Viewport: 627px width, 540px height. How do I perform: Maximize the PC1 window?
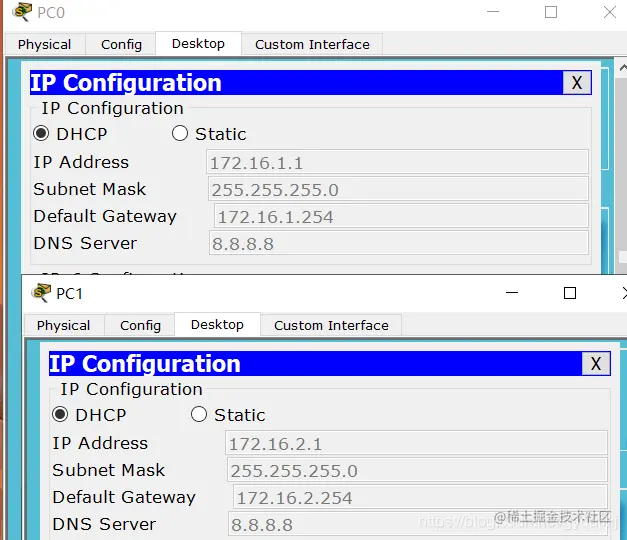pyautogui.click(x=570, y=293)
